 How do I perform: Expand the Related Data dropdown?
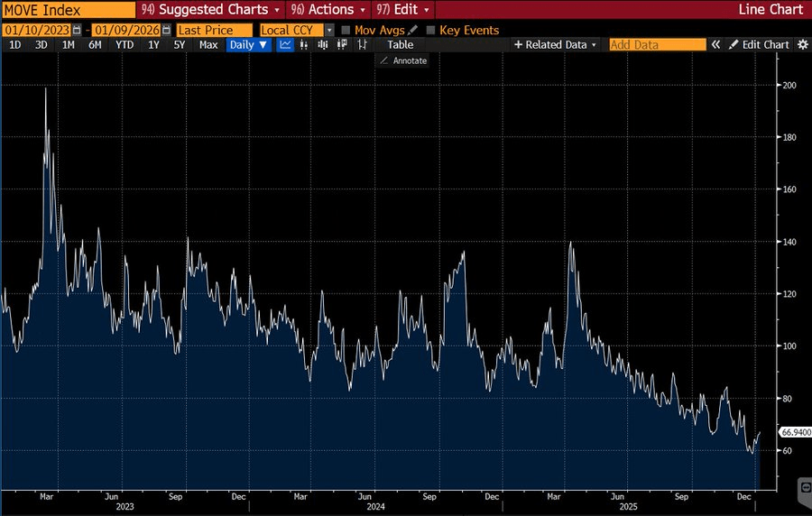(x=556, y=44)
